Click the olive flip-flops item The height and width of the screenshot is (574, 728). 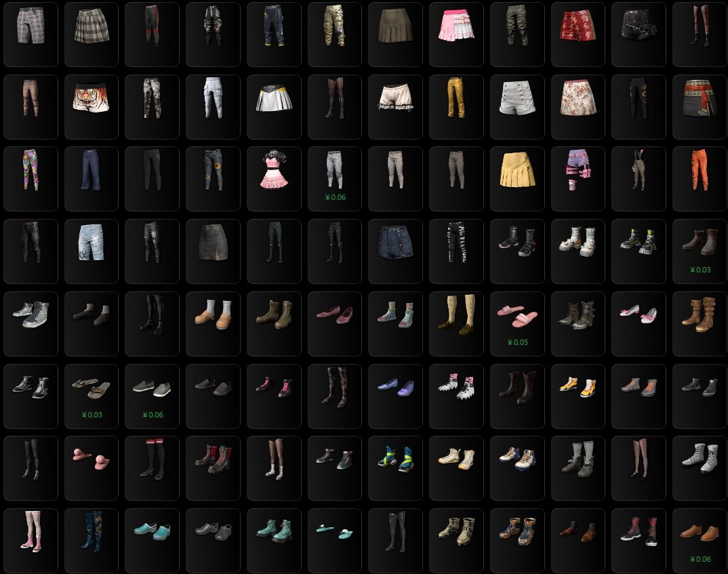click(91, 389)
